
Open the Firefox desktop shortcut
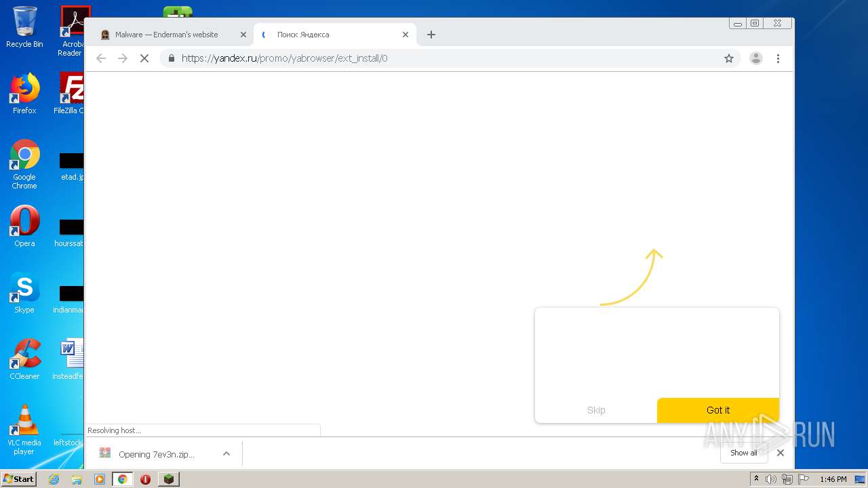(x=24, y=94)
